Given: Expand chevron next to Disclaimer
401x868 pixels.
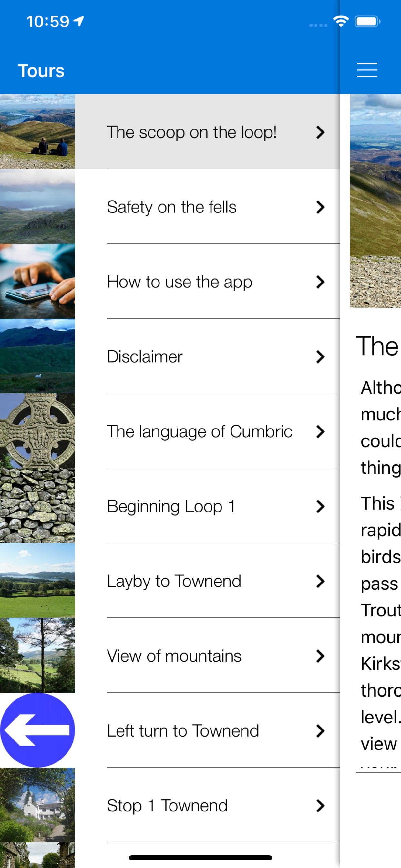Looking at the screenshot, I should click(x=320, y=356).
